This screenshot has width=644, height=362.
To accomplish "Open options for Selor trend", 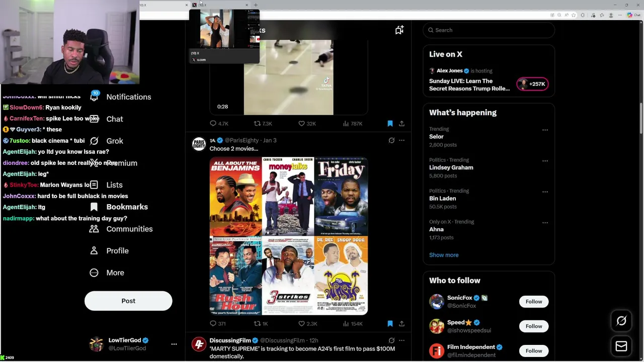I will tap(545, 130).
